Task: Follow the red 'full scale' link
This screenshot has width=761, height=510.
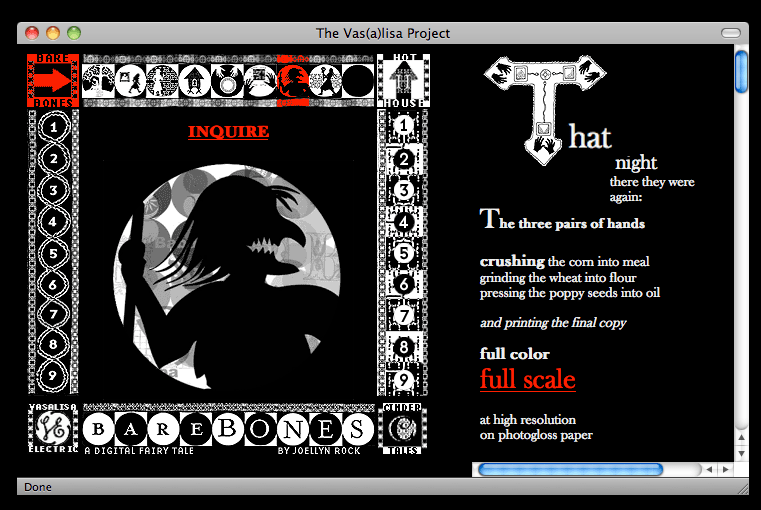Action: pyautogui.click(x=527, y=379)
